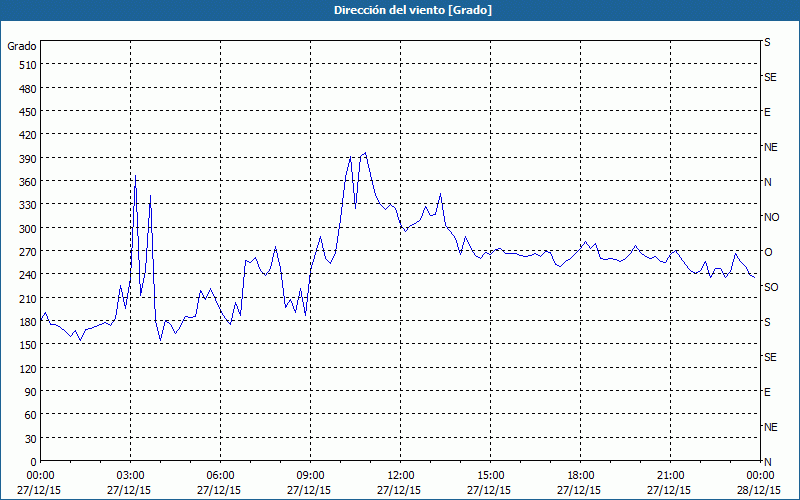Select the 0 degree axis label
Viewport: 800px width, 500px height.
click(34, 462)
